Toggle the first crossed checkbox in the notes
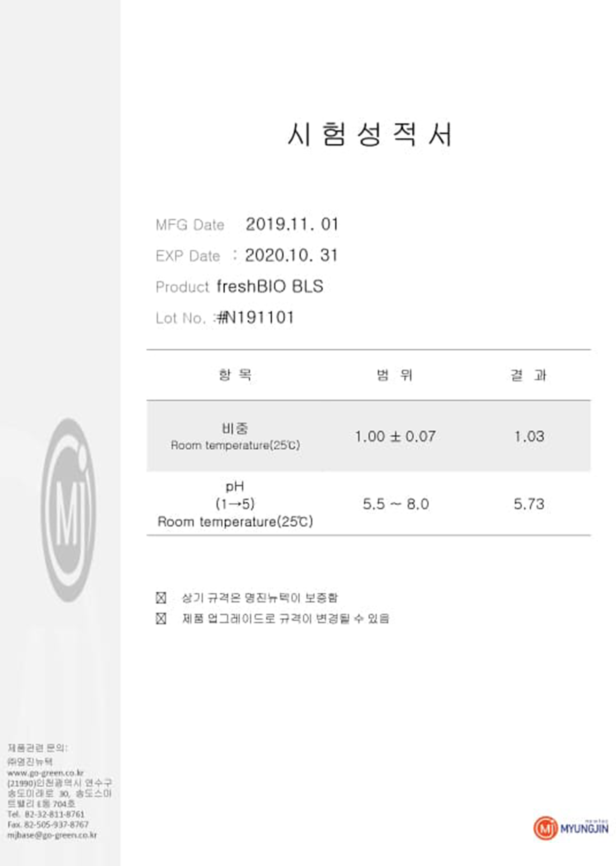 [x=161, y=598]
